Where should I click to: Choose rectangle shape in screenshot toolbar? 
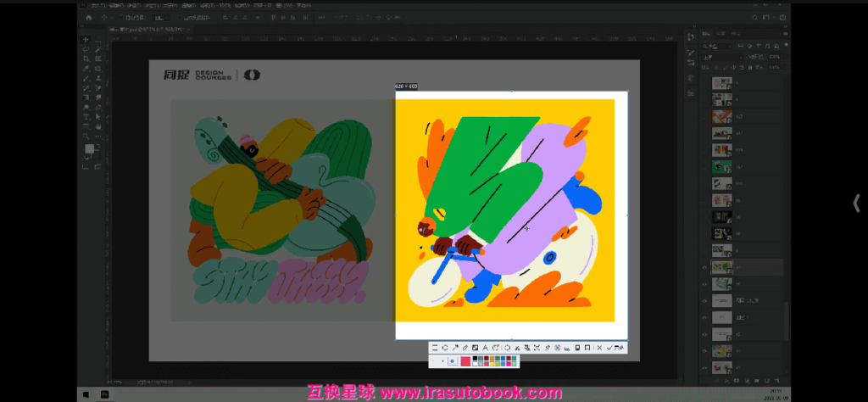pos(435,348)
